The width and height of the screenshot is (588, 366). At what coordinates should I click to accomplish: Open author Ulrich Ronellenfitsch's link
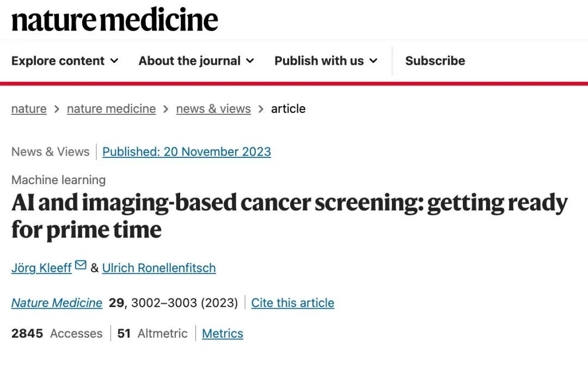coord(159,268)
